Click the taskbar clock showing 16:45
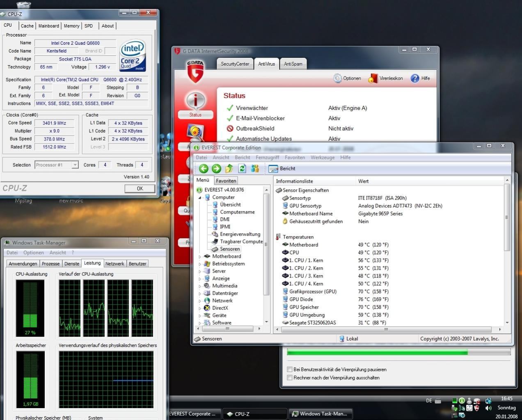 [507, 399]
